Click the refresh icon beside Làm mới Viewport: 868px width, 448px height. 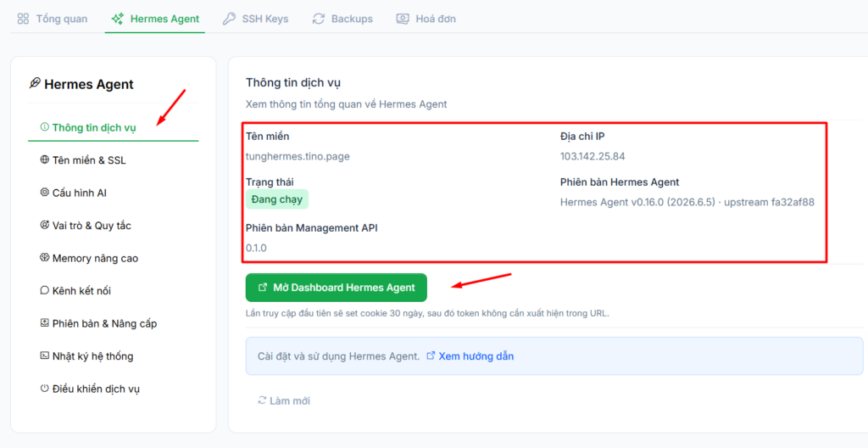[262, 400]
